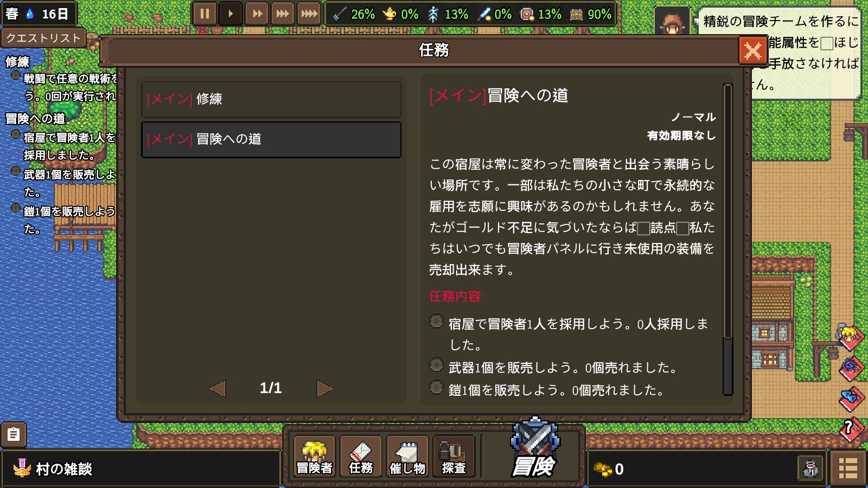Open the hamburger list menu icon

848,468
